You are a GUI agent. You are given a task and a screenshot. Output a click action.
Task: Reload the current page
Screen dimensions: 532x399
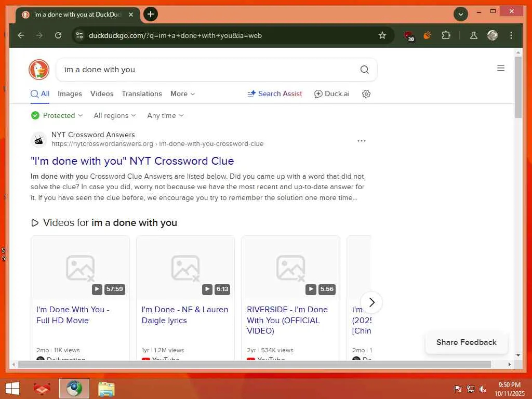(x=58, y=35)
